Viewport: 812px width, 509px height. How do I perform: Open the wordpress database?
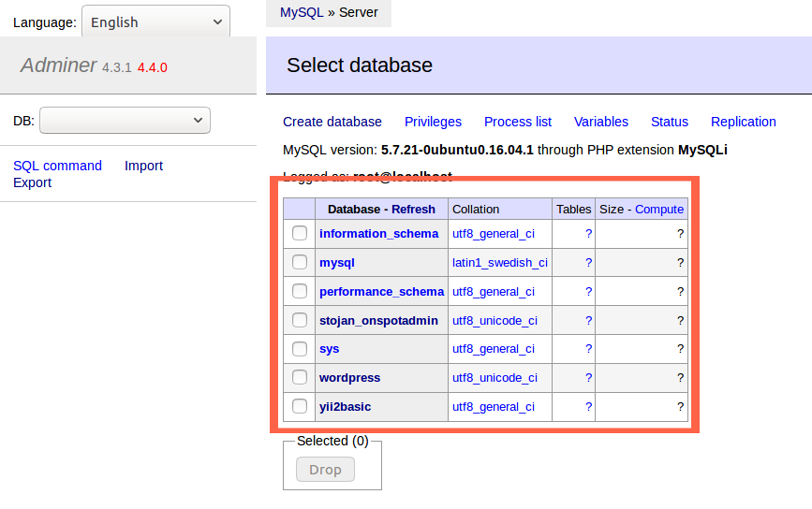pyautogui.click(x=349, y=378)
